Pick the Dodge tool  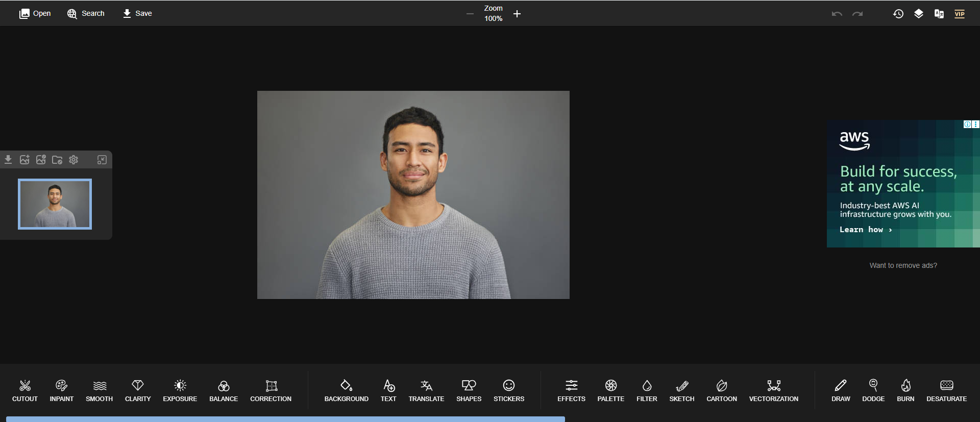point(873,391)
